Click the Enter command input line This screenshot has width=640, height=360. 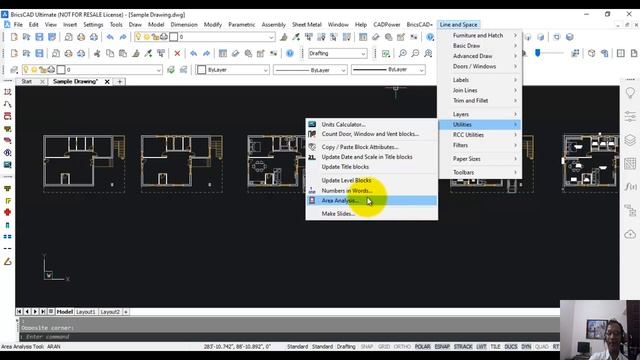click(x=290, y=337)
